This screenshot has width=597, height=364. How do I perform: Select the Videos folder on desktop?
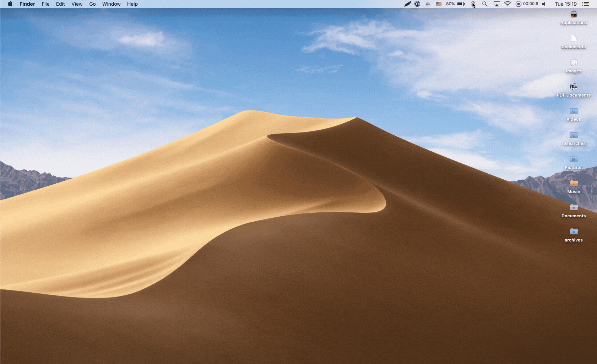coord(574,115)
